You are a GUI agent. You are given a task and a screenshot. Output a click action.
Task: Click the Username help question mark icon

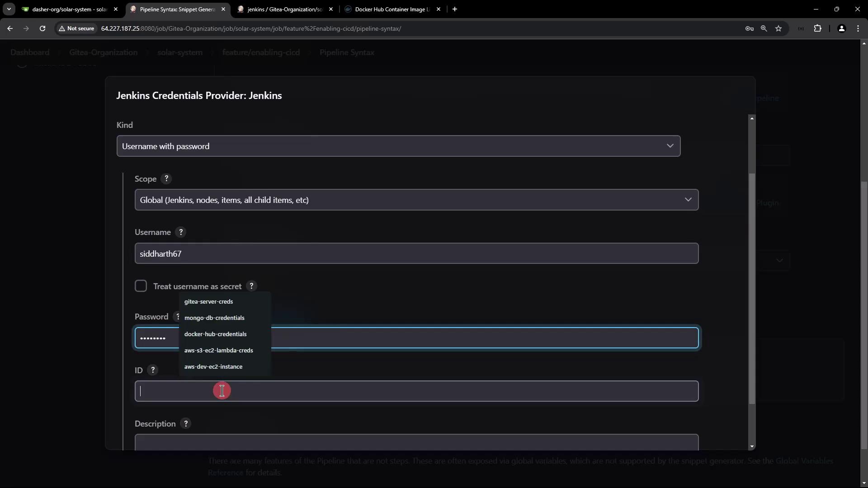tap(181, 232)
